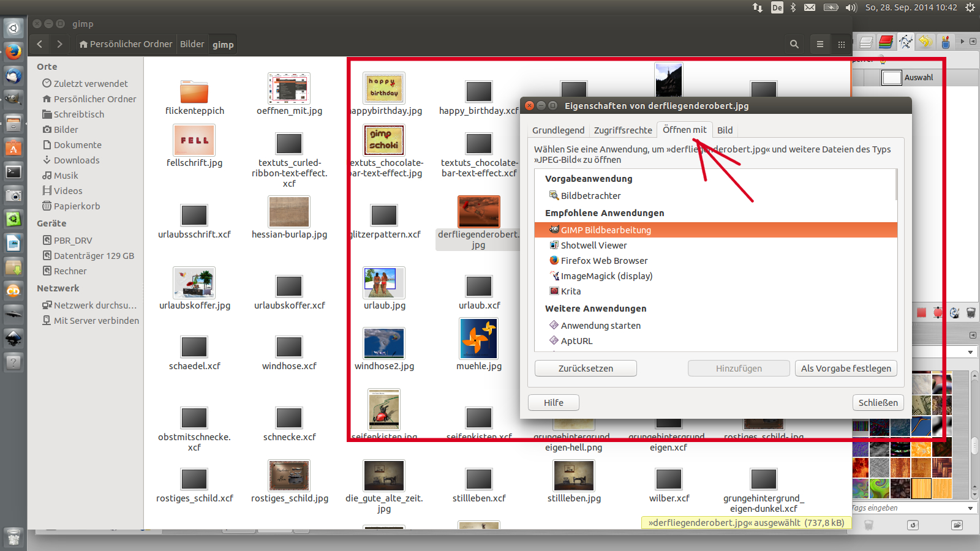The height and width of the screenshot is (551, 980).
Task: Open GIMP Channels dock tab
Action: (886, 42)
